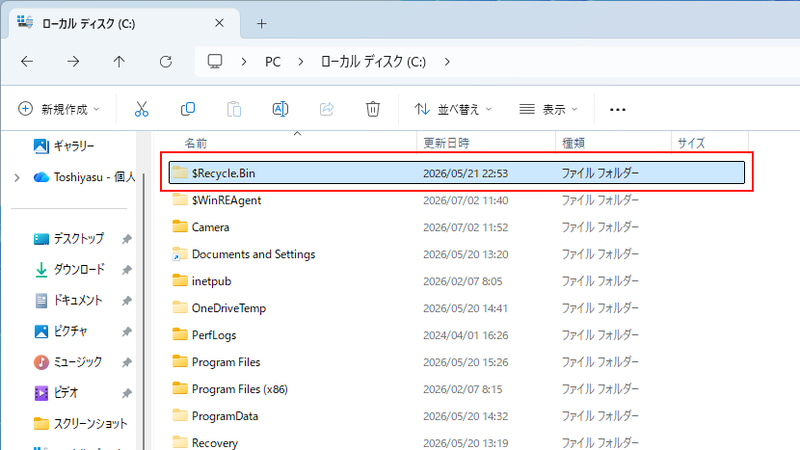This screenshot has width=800, height=450.
Task: Click the Delete trash can icon
Action: 373,109
